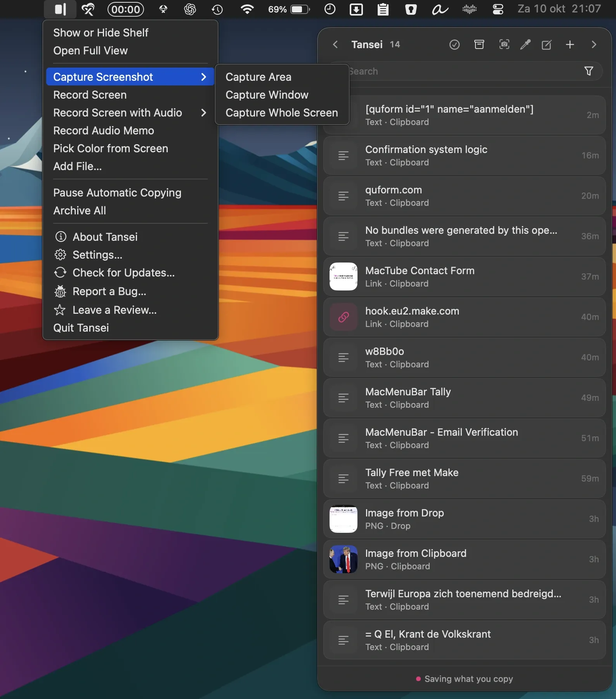616x699 pixels.
Task: Open Control Center icon in menu bar
Action: pos(498,9)
